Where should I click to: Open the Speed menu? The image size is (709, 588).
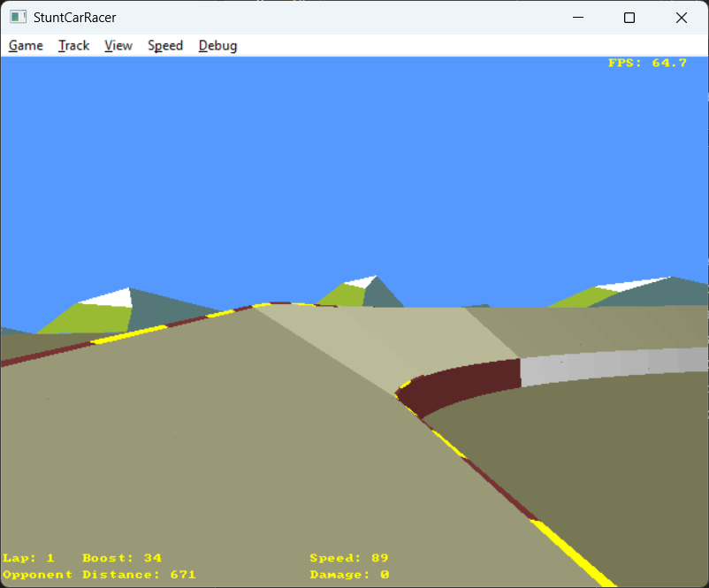[x=165, y=46]
